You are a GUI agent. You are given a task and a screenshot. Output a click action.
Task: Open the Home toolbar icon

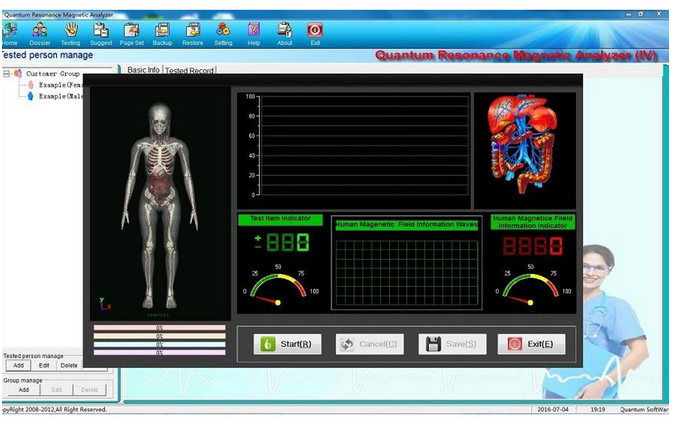9,34
